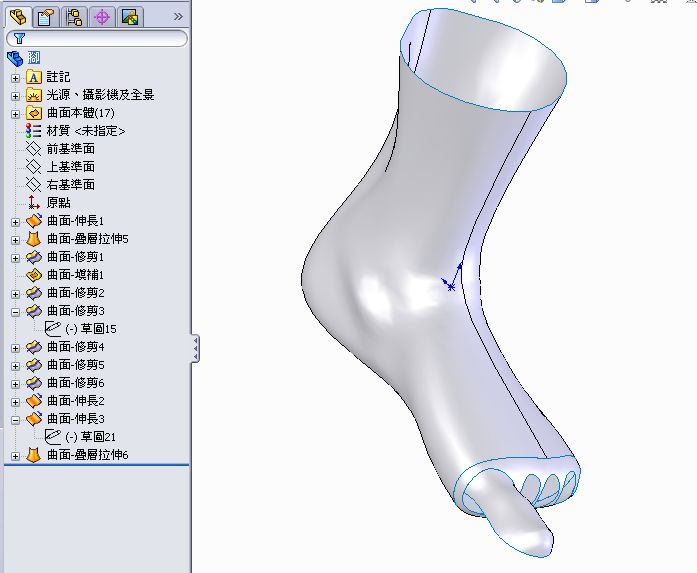Select the 原點 origin icon

point(33,202)
